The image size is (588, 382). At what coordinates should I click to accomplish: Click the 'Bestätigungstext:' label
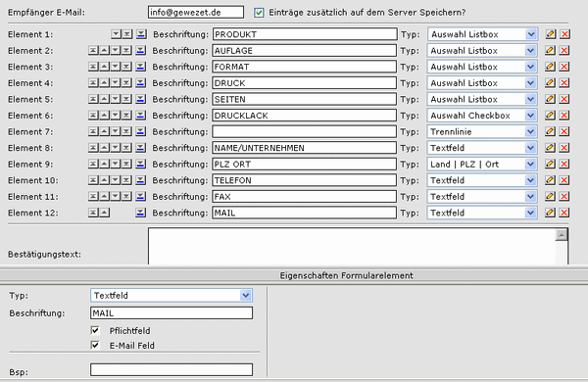pos(45,254)
